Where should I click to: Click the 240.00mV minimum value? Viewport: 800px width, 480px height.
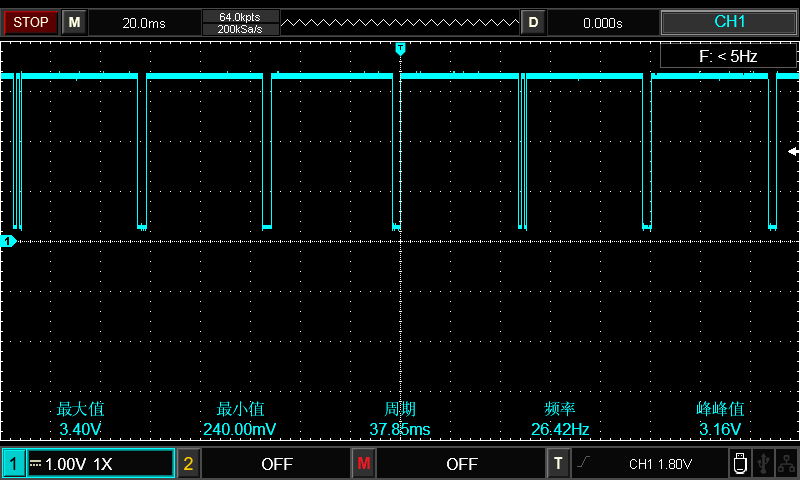tap(240, 429)
